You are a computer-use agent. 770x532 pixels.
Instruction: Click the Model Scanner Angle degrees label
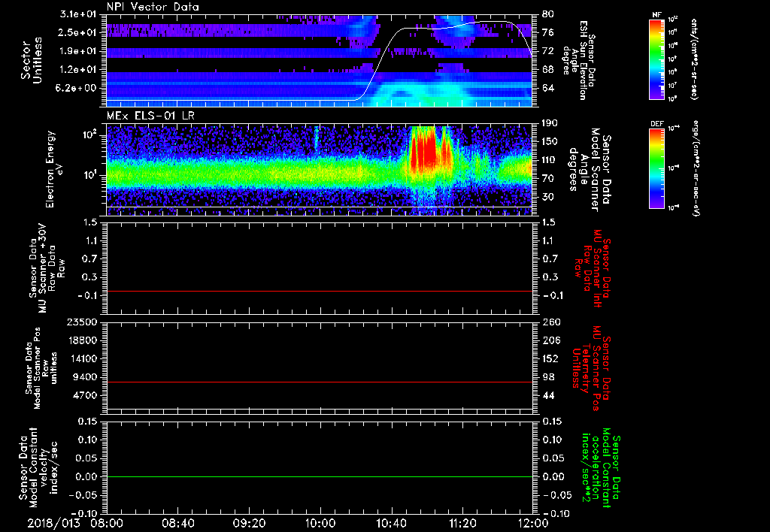(590, 170)
